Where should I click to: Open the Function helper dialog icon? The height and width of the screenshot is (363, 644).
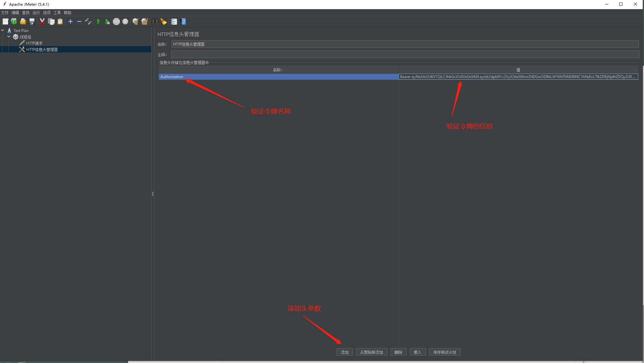pyautogui.click(x=174, y=21)
